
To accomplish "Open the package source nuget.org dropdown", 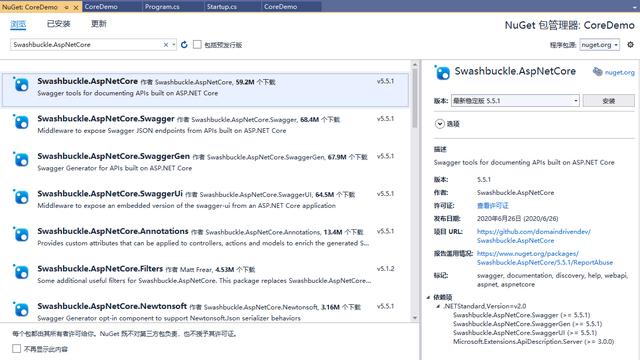I will tap(600, 44).
